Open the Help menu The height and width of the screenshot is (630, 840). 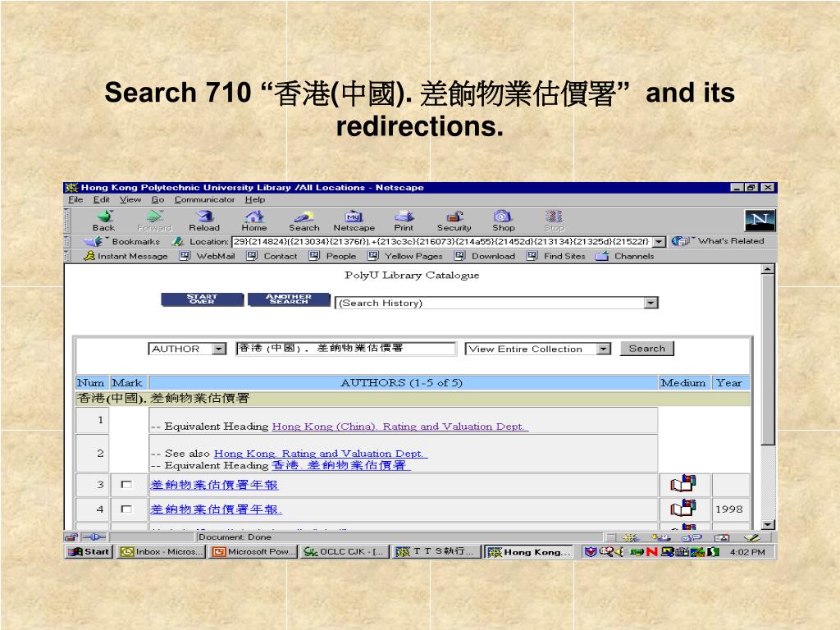pos(255,200)
